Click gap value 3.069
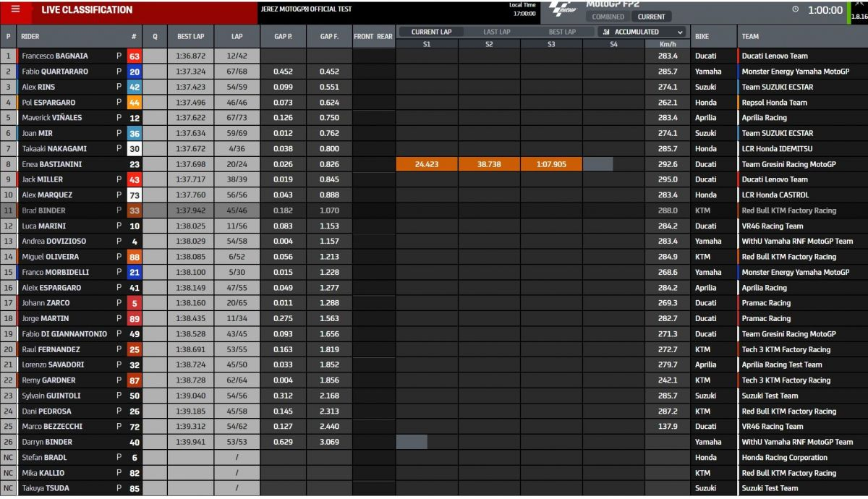The width and height of the screenshot is (868, 499). click(329, 442)
